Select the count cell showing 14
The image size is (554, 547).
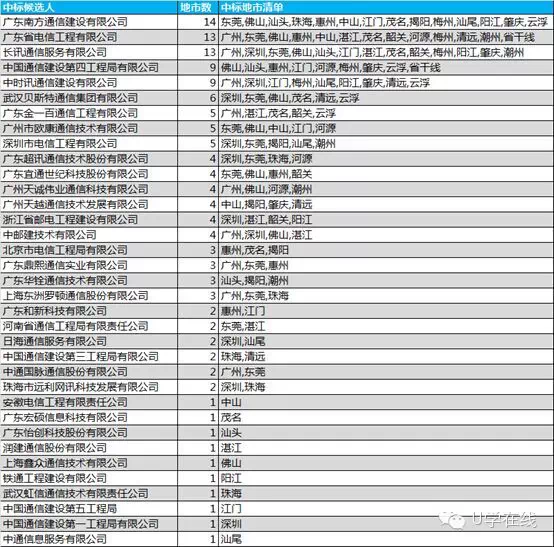point(198,22)
